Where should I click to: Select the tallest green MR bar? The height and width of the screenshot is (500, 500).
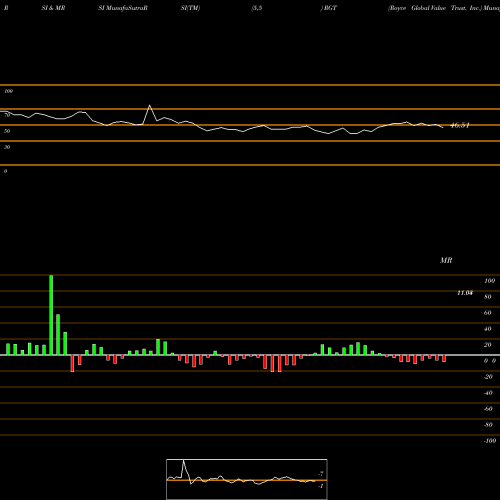point(51,315)
